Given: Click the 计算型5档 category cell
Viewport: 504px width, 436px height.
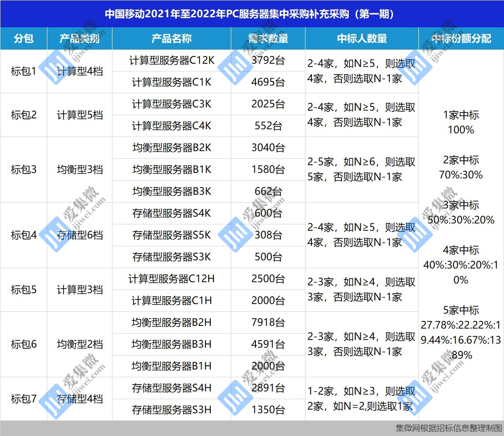Looking at the screenshot, I should 80,115.
